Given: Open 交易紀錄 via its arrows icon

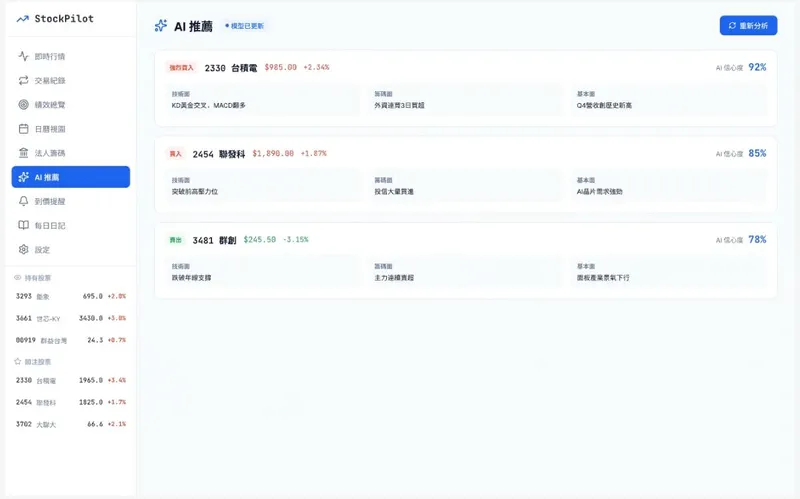Looking at the screenshot, I should pos(23,80).
